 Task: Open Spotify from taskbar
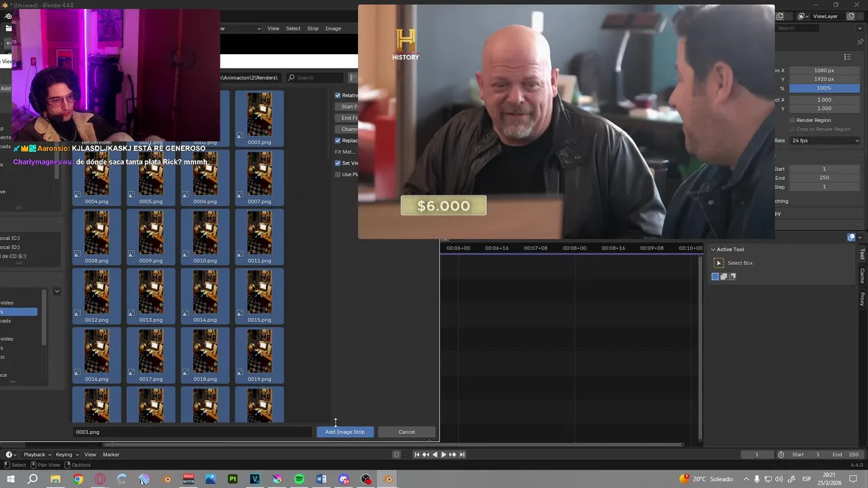(x=299, y=479)
